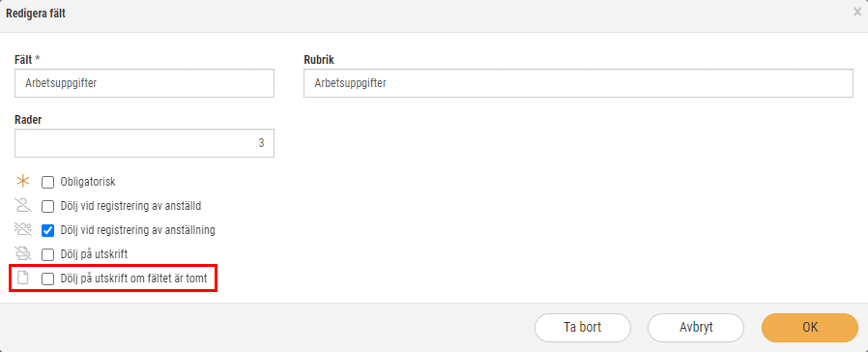Enable the Obligatorisk checkbox
This screenshot has height=352, width=868.
[x=48, y=182]
